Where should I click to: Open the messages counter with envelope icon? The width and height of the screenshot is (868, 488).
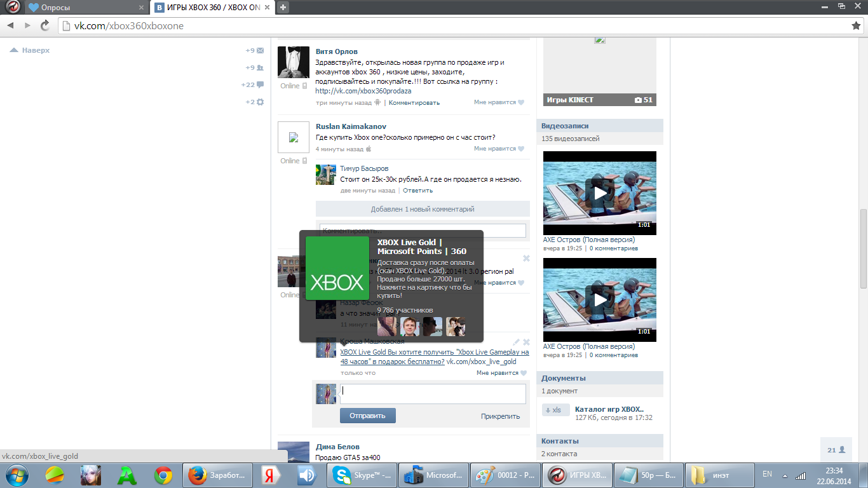coord(255,50)
